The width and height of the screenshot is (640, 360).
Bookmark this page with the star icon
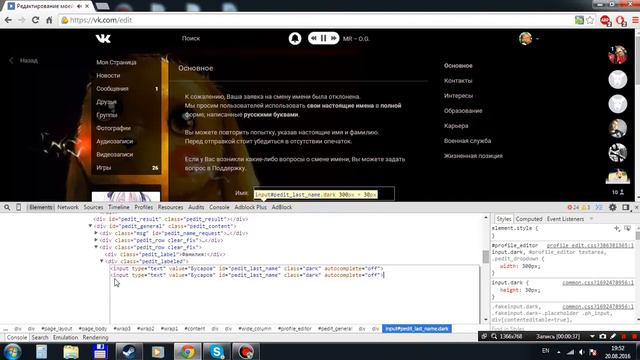click(590, 20)
